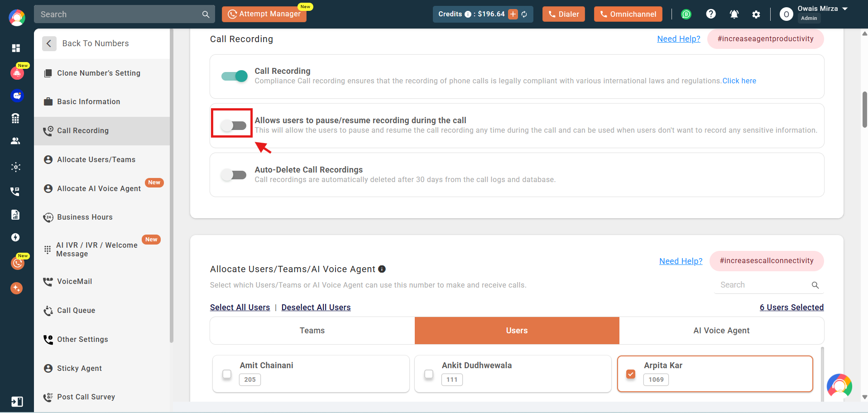This screenshot has width=868, height=413.
Task: Open Basic Information section
Action: [102, 102]
